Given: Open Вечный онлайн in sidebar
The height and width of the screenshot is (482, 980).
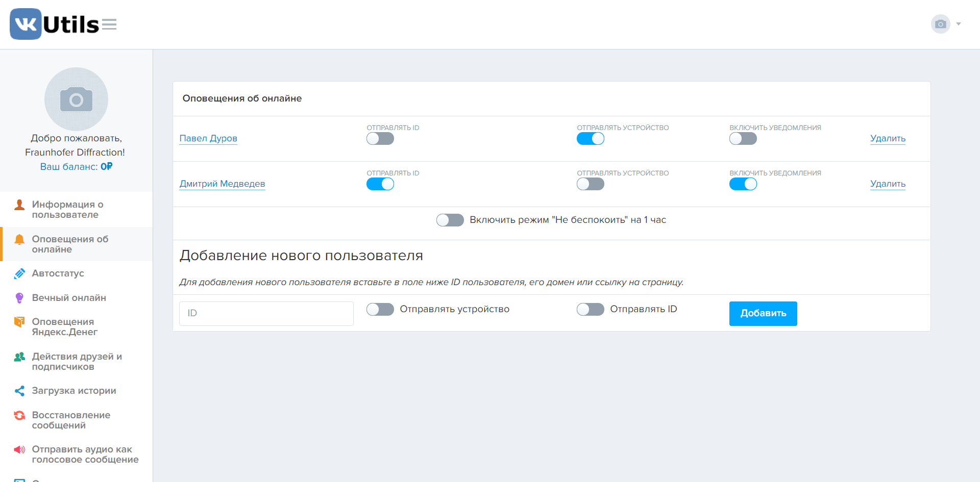Looking at the screenshot, I should point(69,298).
